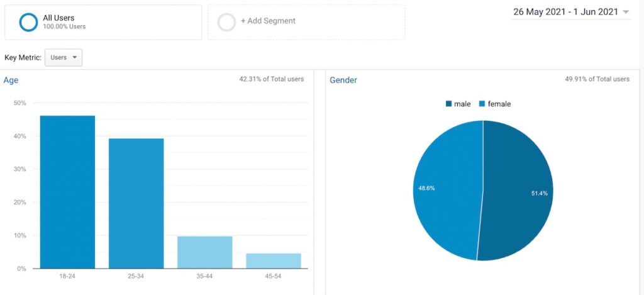Click the Gender chart title link
This screenshot has height=295, width=644.
(343, 80)
